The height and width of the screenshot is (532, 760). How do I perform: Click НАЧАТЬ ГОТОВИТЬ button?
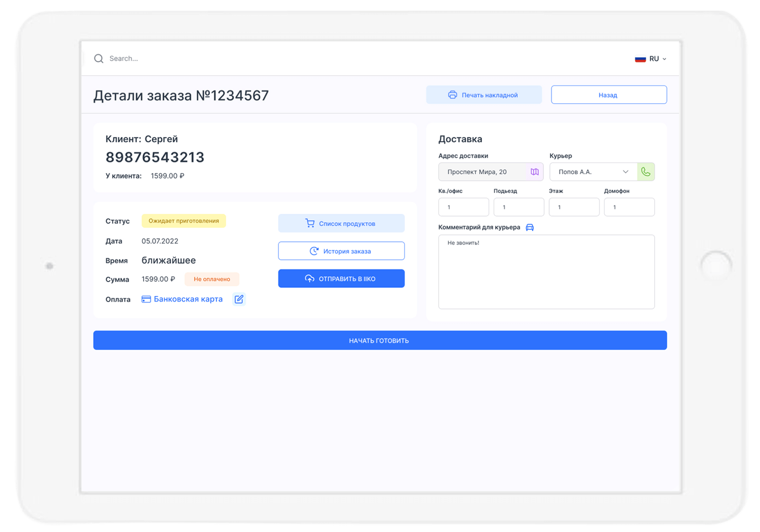pos(380,340)
